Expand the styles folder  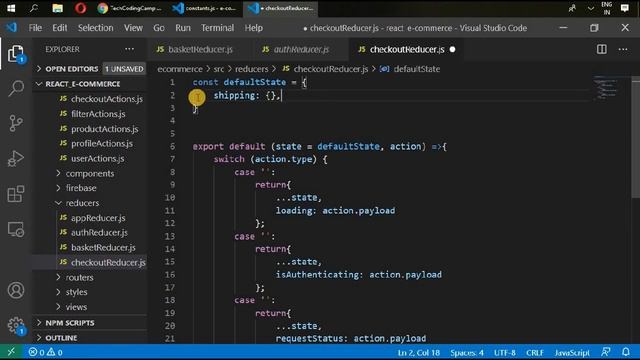coord(76,292)
